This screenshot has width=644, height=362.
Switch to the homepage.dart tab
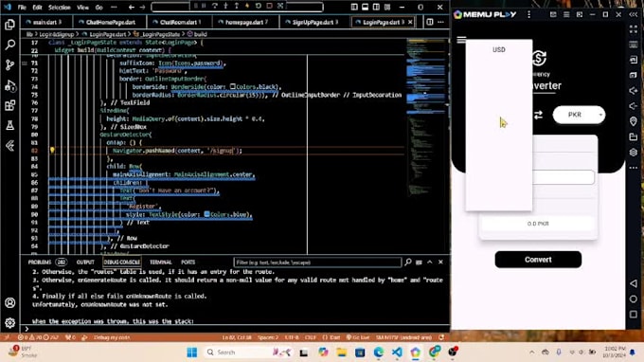[245, 22]
